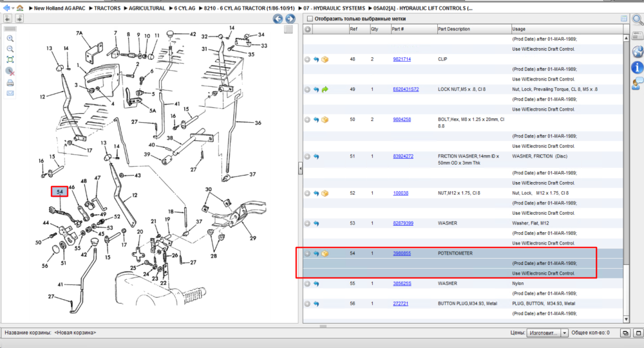Click scrollbar down arrow in parts list
Image resolution: width=644 pixels, height=348 pixels.
(626, 319)
